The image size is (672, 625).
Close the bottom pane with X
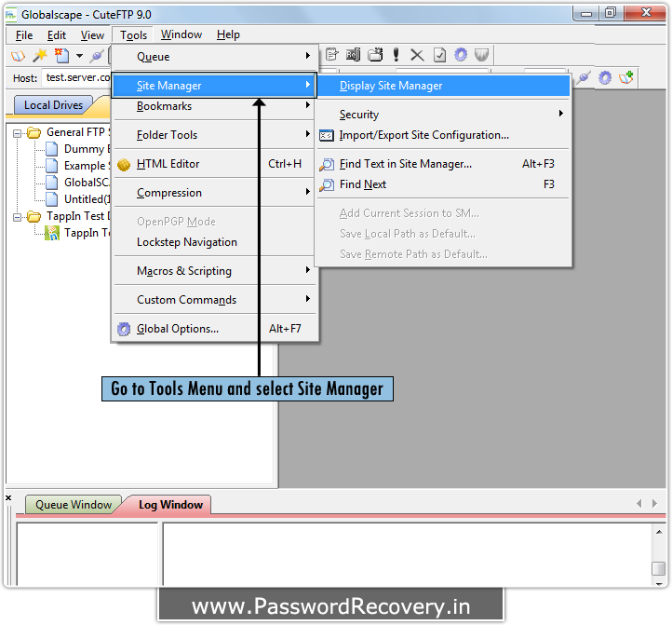8,498
